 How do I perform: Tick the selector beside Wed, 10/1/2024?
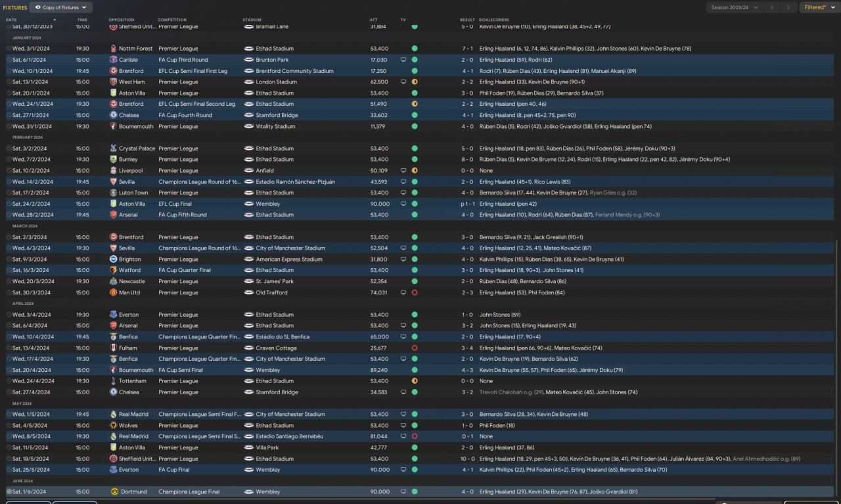(9, 71)
